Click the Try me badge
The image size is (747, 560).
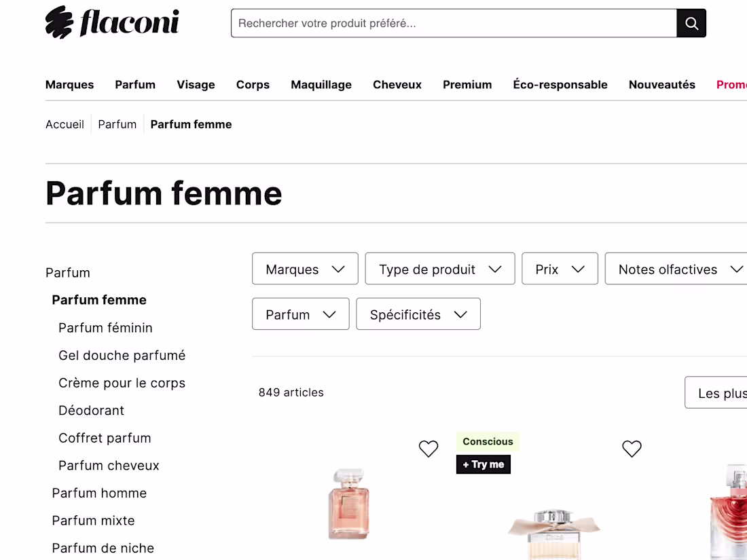click(x=484, y=464)
